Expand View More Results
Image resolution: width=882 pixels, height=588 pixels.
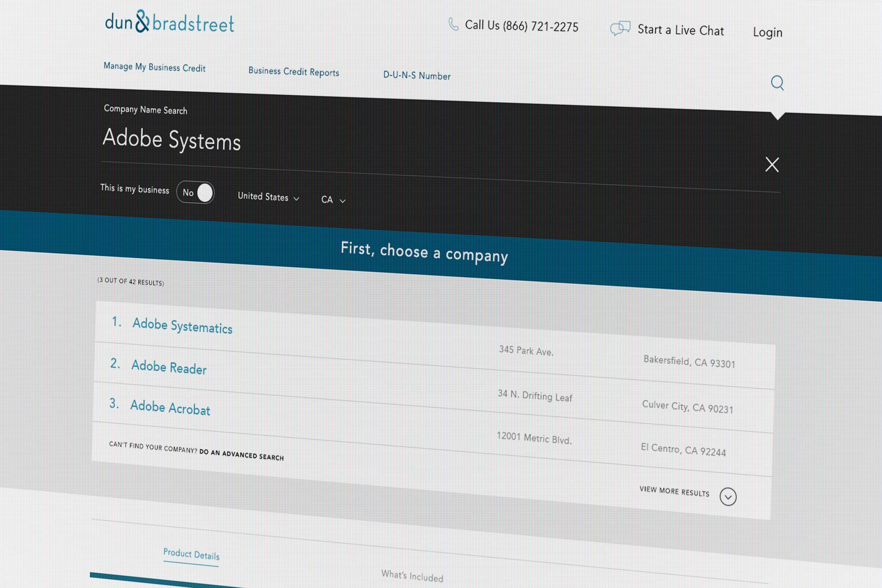point(674,491)
